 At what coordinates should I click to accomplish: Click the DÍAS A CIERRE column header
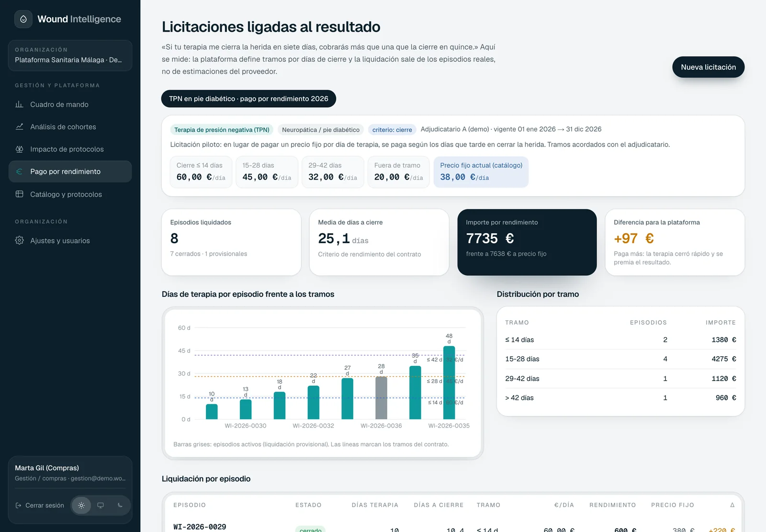point(439,505)
